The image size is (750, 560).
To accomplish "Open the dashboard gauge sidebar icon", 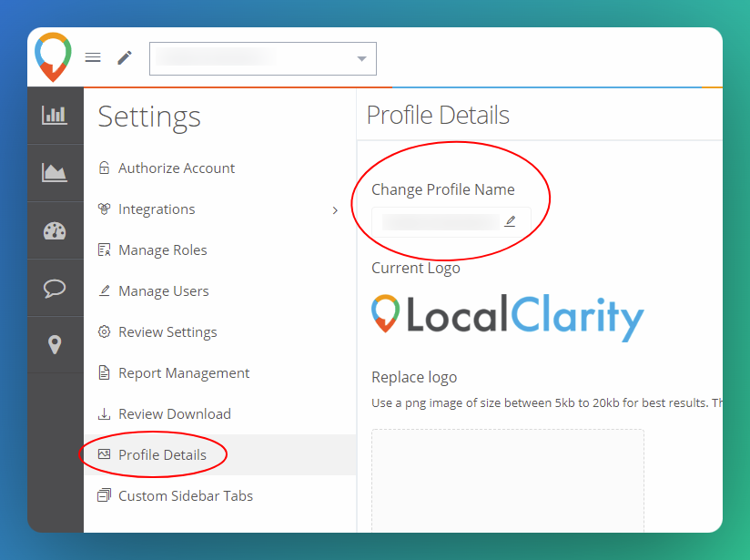I will pos(55,230).
